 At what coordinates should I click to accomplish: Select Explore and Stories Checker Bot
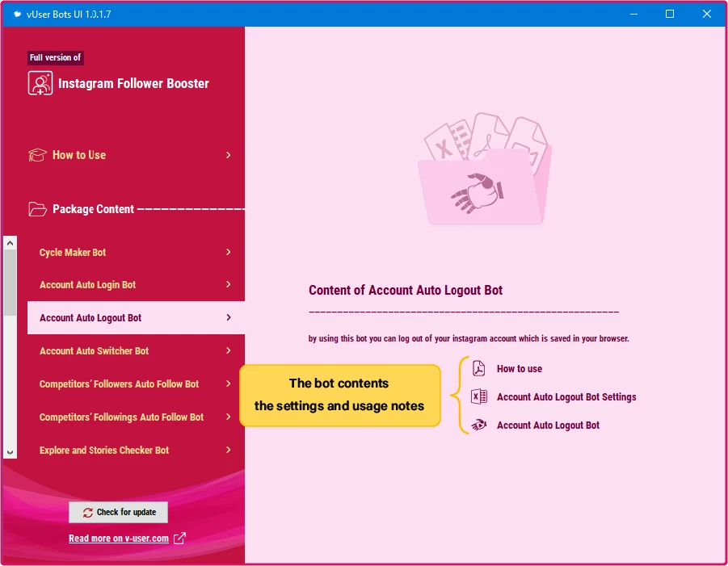coord(136,450)
